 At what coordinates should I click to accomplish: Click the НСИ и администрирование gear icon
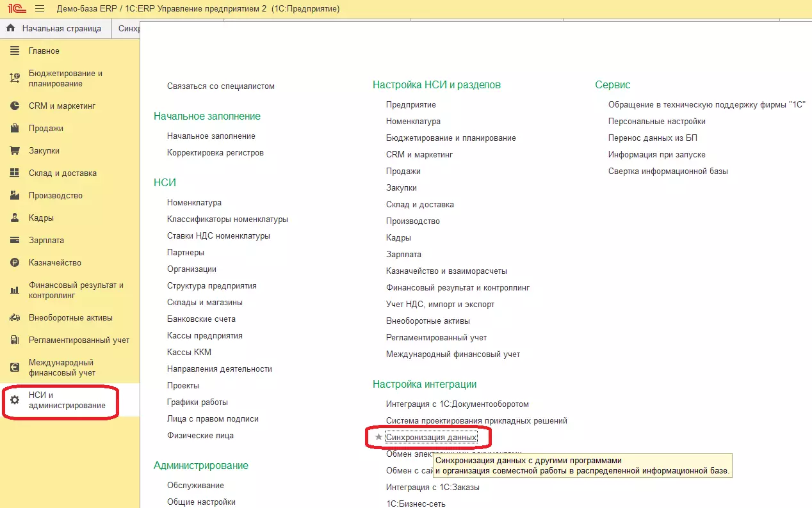pyautogui.click(x=15, y=401)
